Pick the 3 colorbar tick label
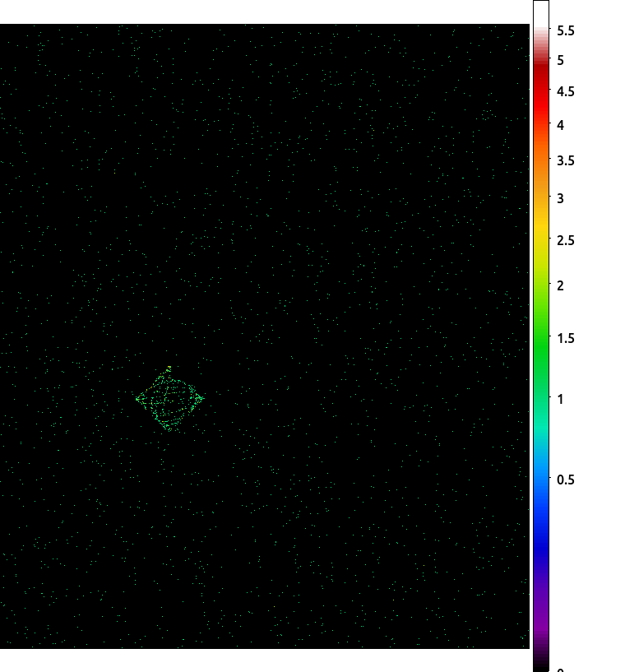Viewport: 625px width, 672px height. click(560, 198)
